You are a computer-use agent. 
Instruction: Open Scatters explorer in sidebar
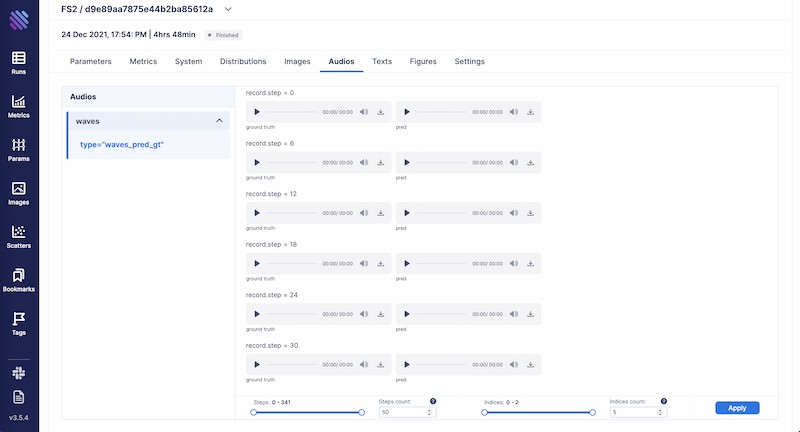[19, 236]
